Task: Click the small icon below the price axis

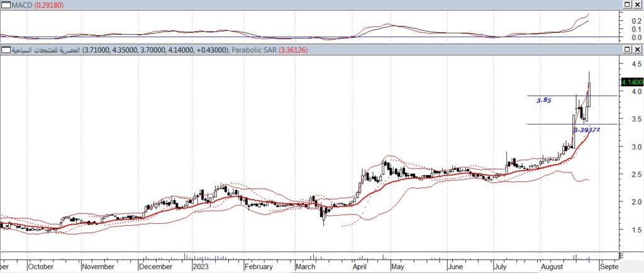Action: click(x=621, y=255)
